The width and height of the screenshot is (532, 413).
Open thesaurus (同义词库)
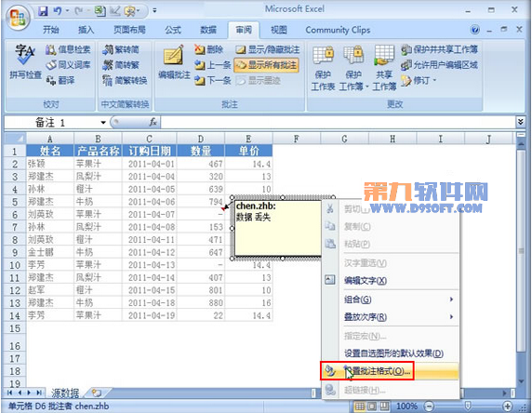68,64
